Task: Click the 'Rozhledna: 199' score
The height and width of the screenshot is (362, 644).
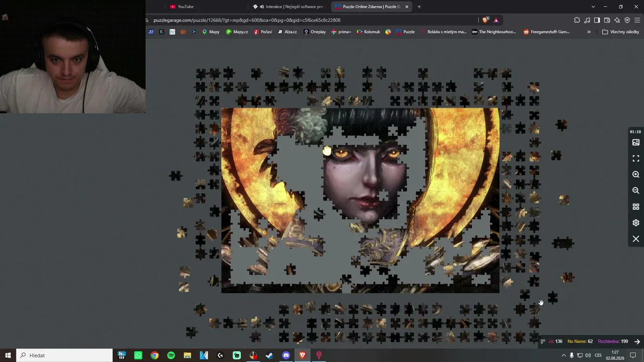Action: (x=613, y=341)
